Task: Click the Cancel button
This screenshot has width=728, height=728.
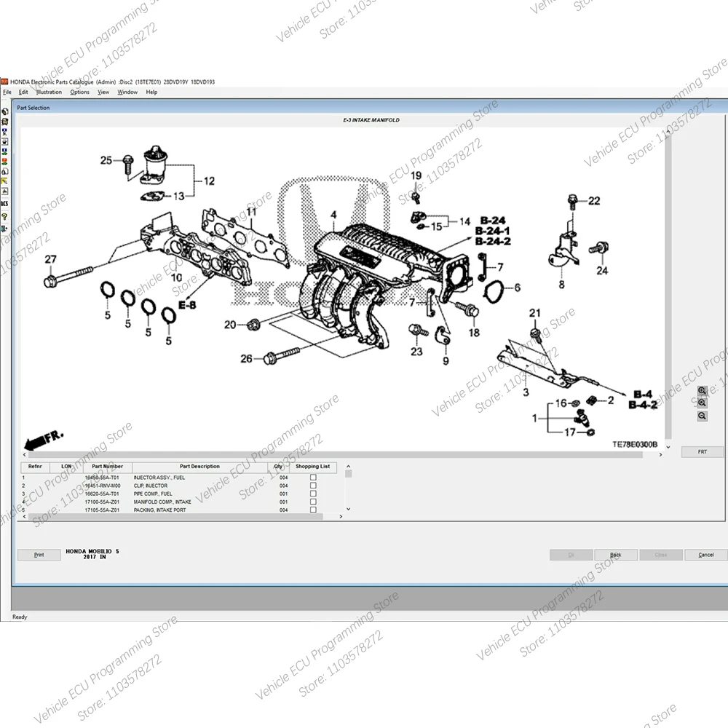Action: click(x=705, y=555)
